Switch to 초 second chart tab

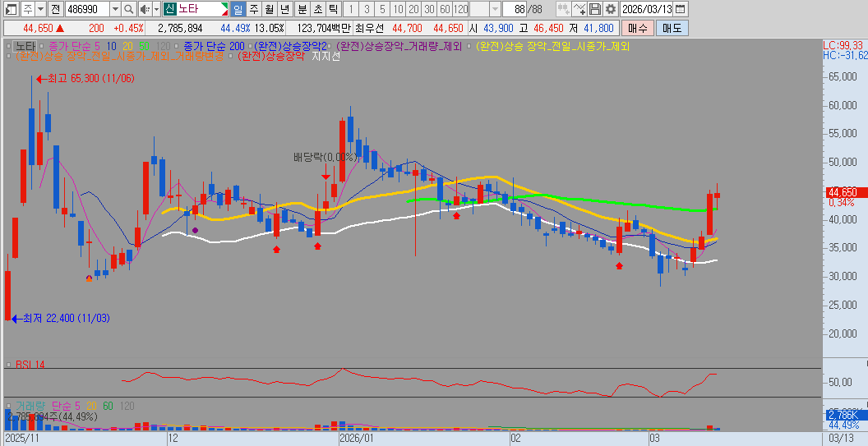click(317, 9)
